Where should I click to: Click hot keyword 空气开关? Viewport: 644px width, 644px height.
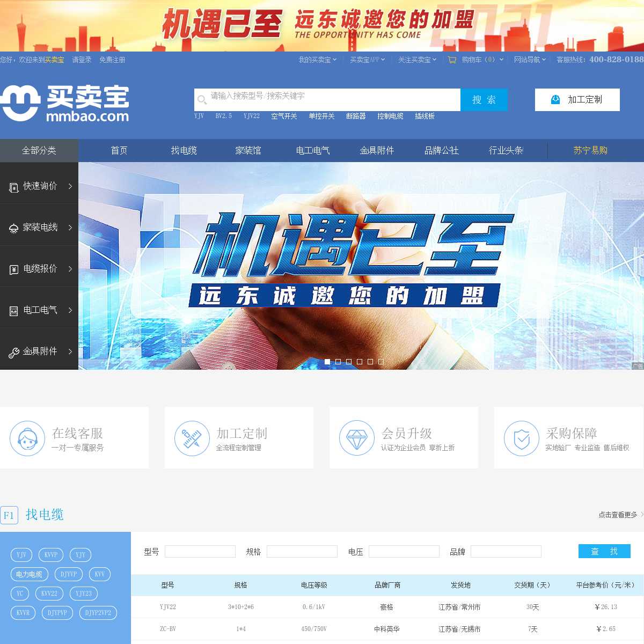[284, 116]
